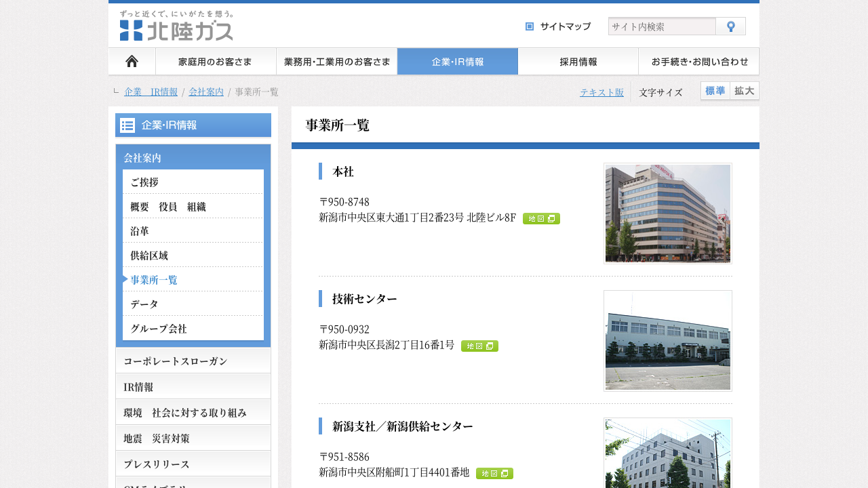Open the 採用情報 navigation tab
The image size is (868, 488).
click(578, 62)
